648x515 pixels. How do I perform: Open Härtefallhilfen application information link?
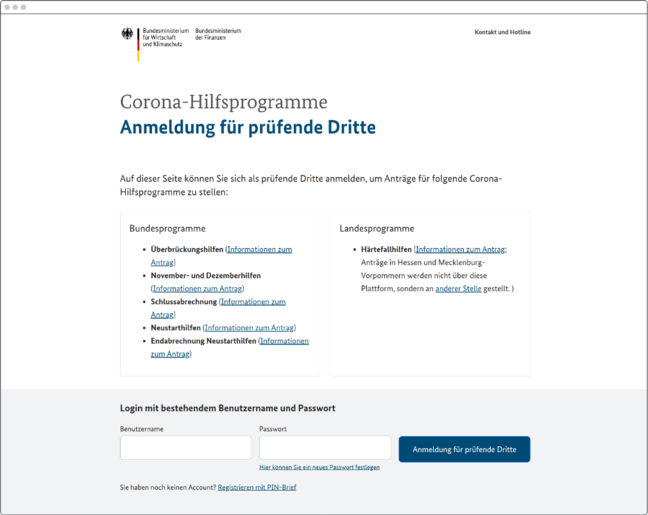[x=460, y=249]
